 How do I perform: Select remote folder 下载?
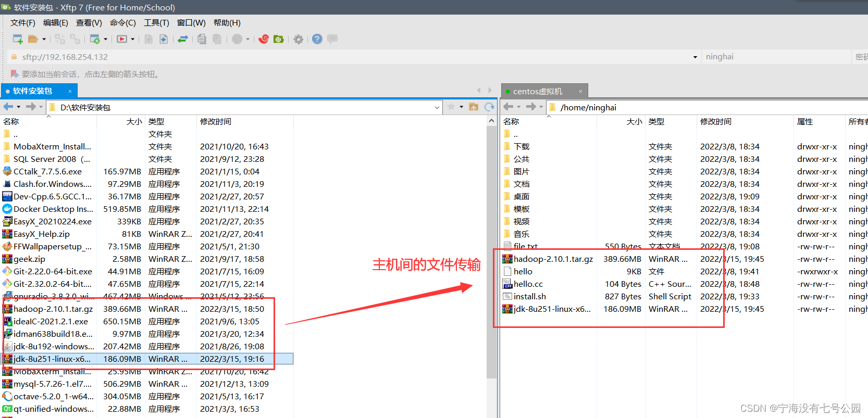[685, 146]
